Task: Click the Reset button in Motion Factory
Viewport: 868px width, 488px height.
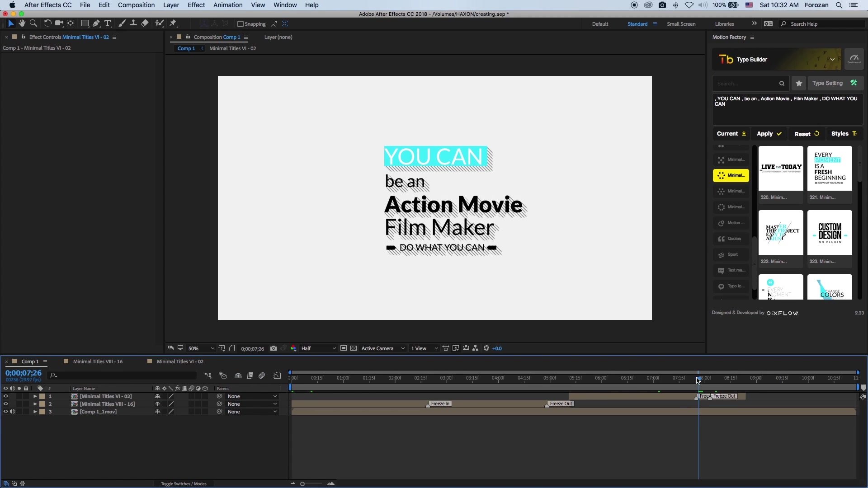Action: pyautogui.click(x=807, y=134)
